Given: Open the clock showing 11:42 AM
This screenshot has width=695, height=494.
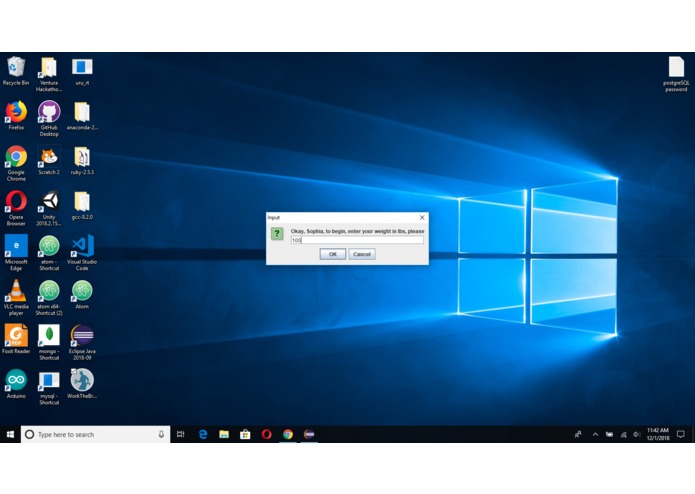Looking at the screenshot, I should tap(658, 434).
